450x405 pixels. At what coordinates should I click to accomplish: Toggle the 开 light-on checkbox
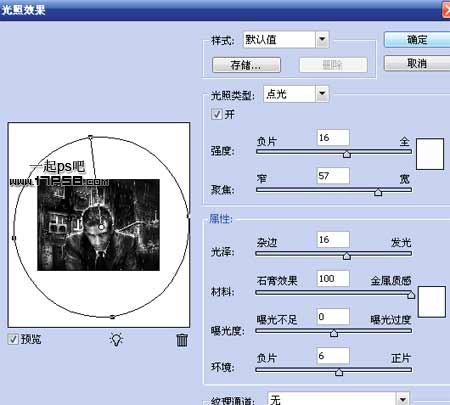coord(216,114)
